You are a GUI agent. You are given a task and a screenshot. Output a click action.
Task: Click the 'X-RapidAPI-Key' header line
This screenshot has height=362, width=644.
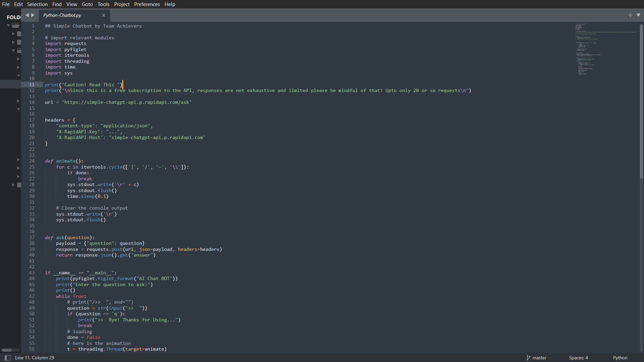89,132
